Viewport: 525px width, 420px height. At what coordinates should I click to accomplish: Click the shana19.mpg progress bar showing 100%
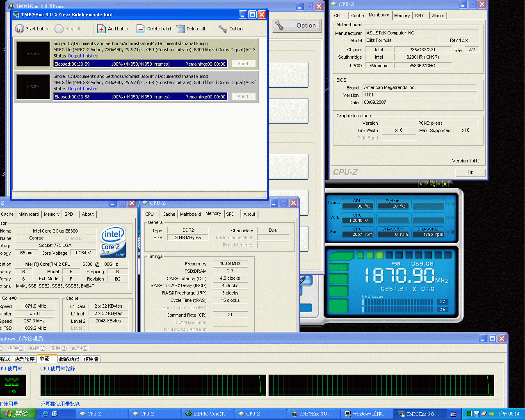coord(140,96)
